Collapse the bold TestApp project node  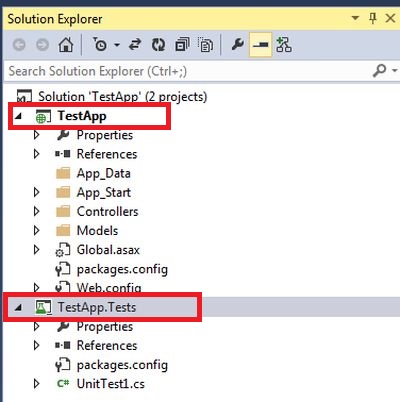[18, 116]
